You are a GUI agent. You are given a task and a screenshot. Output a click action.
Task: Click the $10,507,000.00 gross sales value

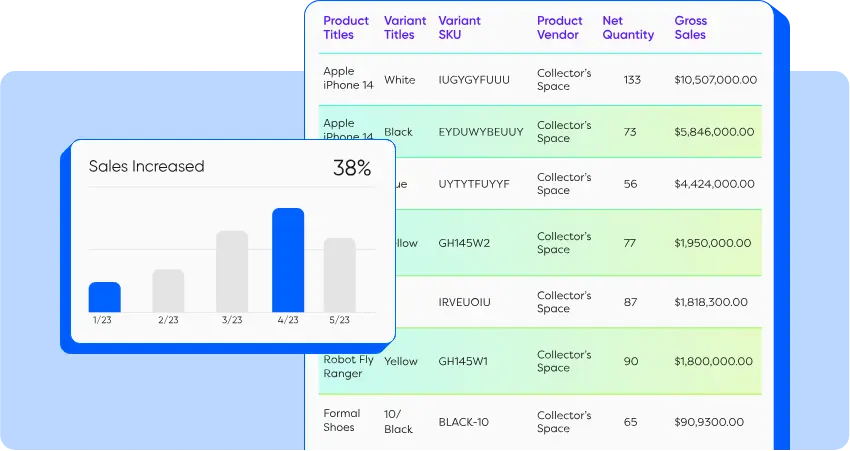tap(716, 80)
